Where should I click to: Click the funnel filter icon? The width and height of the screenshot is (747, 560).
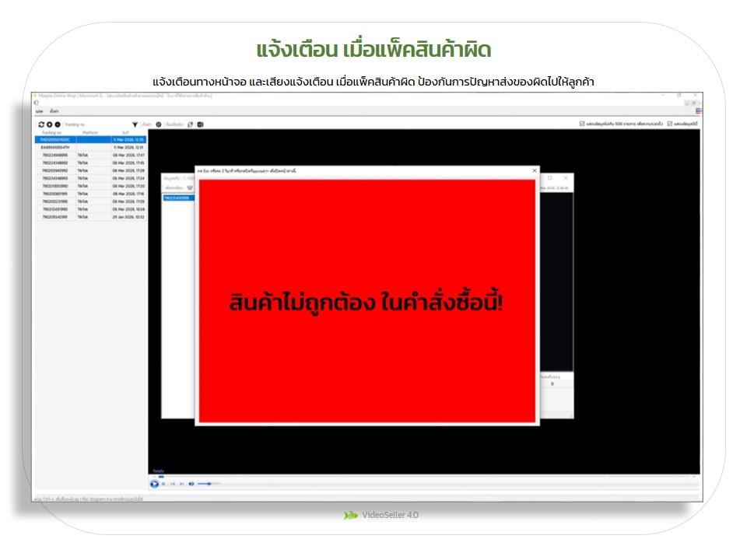point(135,124)
